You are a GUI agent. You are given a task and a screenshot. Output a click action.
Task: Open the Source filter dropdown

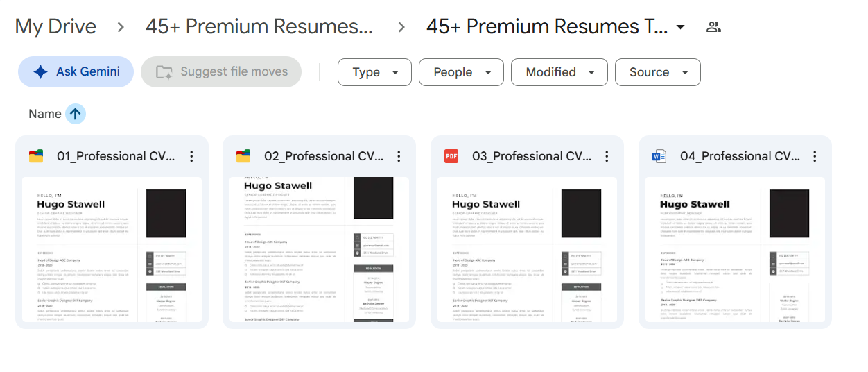(x=658, y=72)
